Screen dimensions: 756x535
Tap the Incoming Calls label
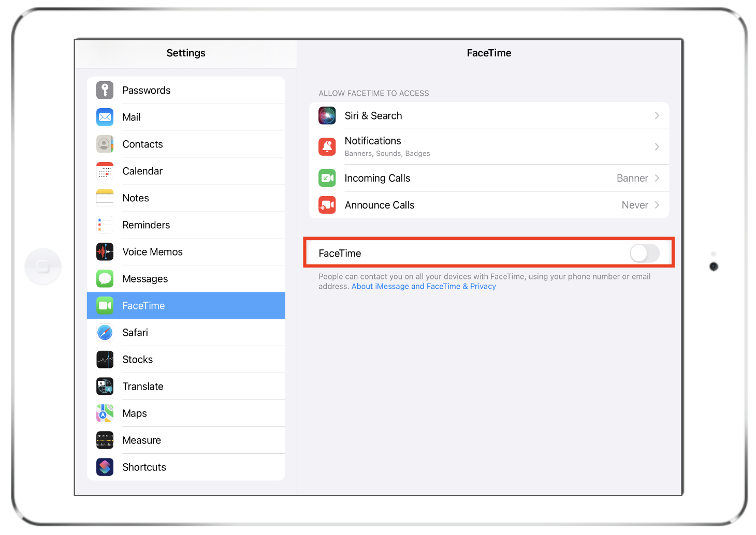tap(377, 178)
